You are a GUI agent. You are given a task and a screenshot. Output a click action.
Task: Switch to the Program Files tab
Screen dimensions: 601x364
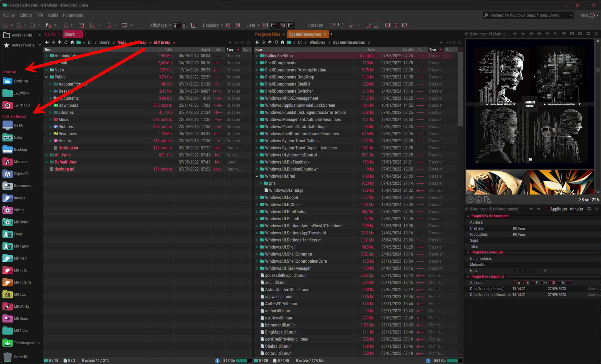tap(267, 34)
